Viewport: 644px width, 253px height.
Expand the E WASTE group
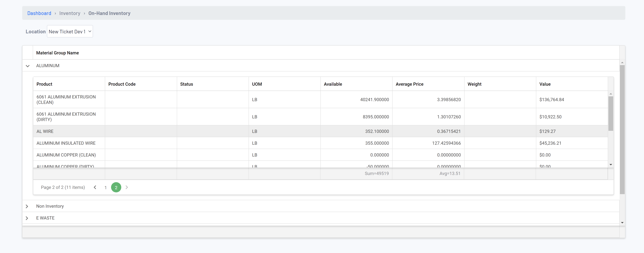coord(27,218)
